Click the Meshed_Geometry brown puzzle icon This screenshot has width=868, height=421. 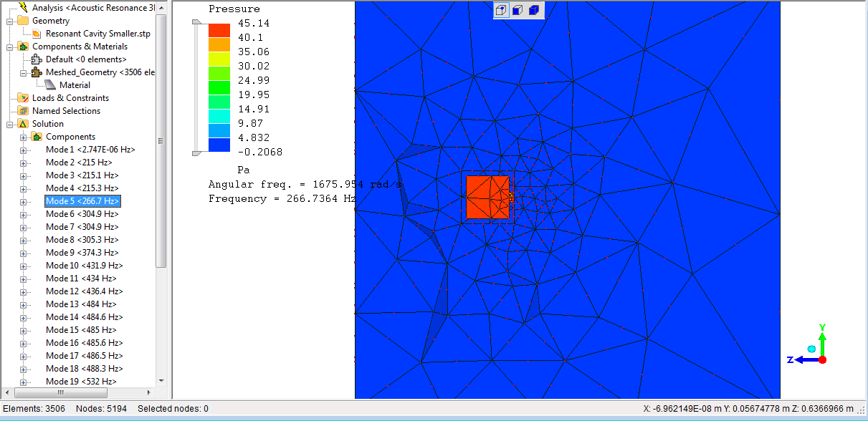37,72
